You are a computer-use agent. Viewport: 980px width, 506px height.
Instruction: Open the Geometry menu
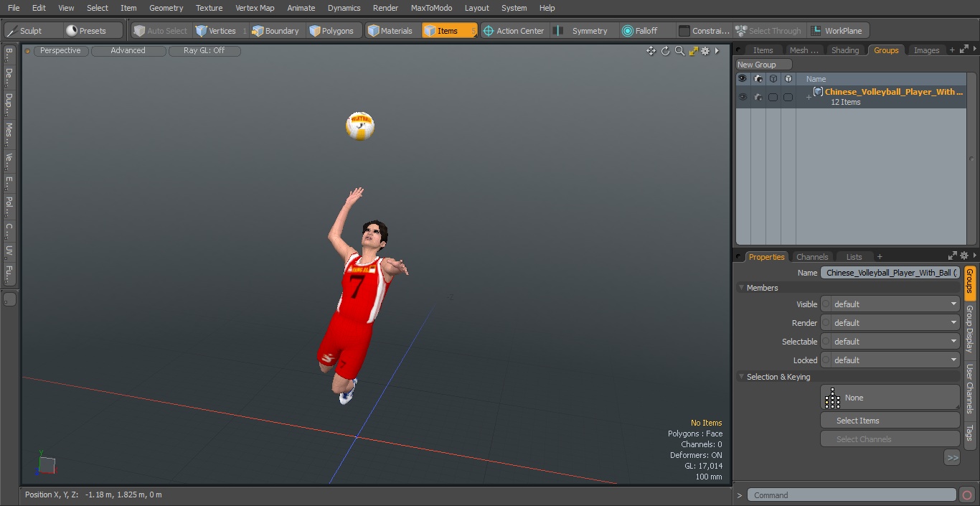(166, 8)
